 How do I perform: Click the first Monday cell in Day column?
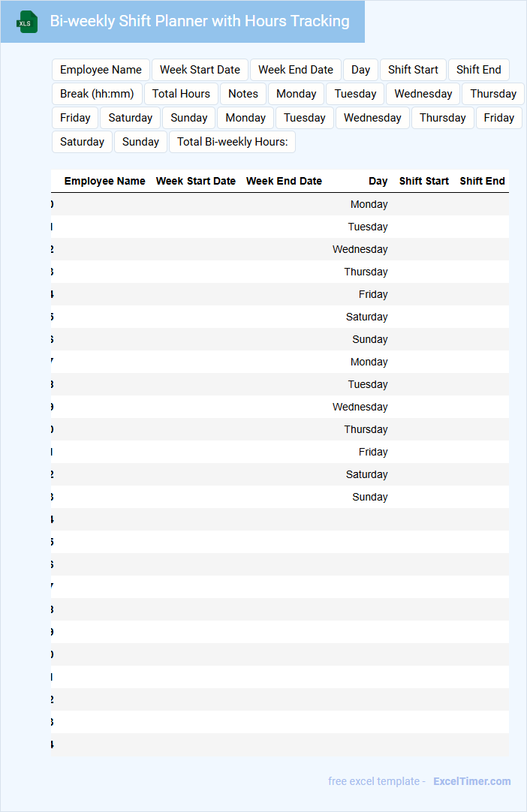369,204
